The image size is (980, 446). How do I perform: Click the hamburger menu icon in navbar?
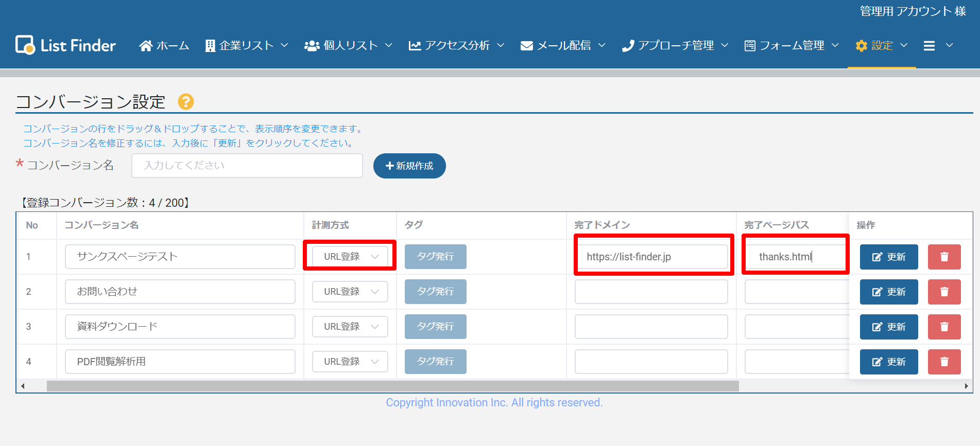(929, 46)
